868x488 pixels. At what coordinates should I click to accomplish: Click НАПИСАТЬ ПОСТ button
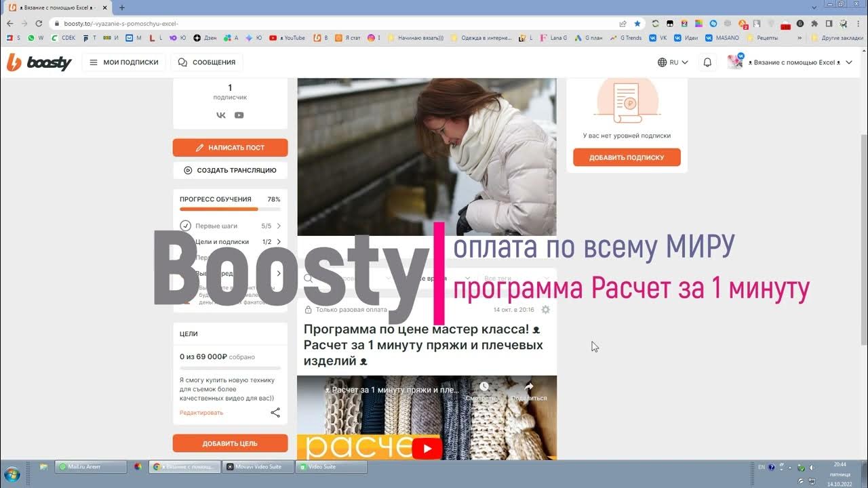[x=231, y=147]
